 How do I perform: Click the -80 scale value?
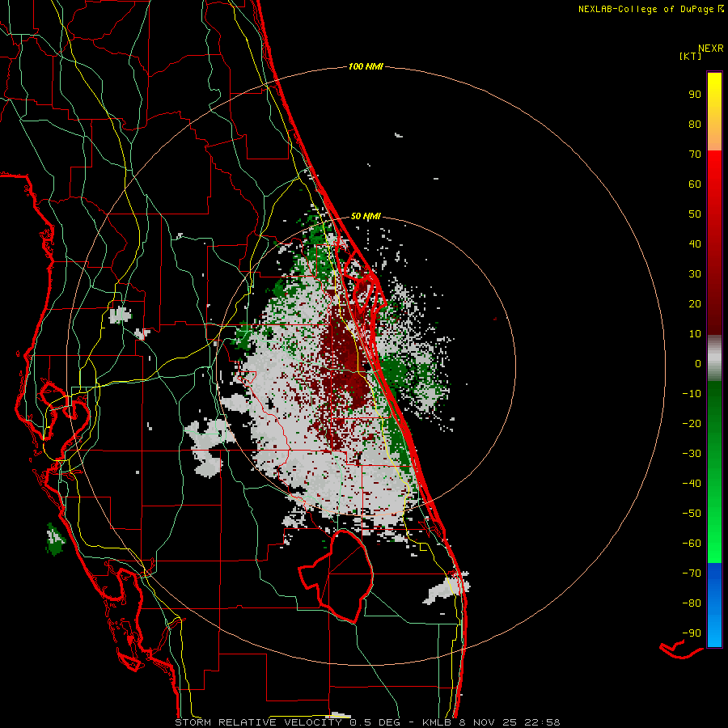pos(692,603)
